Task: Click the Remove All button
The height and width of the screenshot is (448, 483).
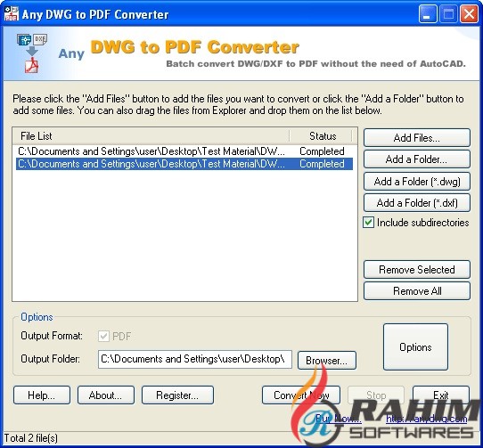Action: click(417, 290)
